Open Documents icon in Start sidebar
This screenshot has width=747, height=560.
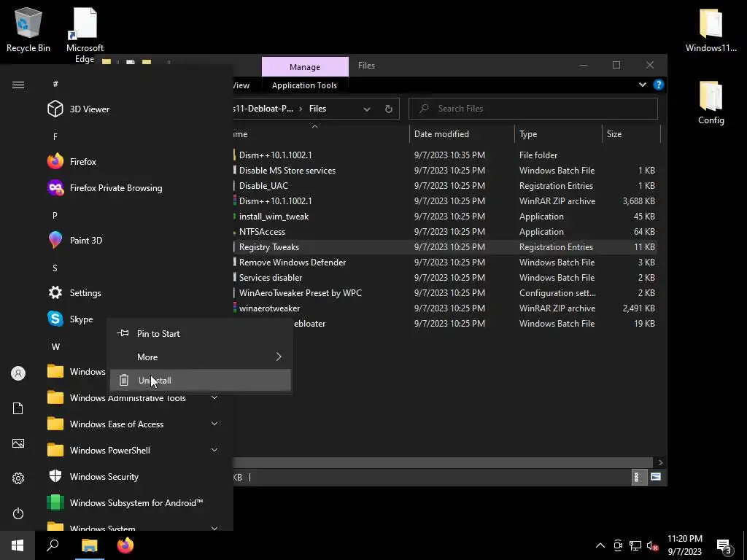coord(18,408)
